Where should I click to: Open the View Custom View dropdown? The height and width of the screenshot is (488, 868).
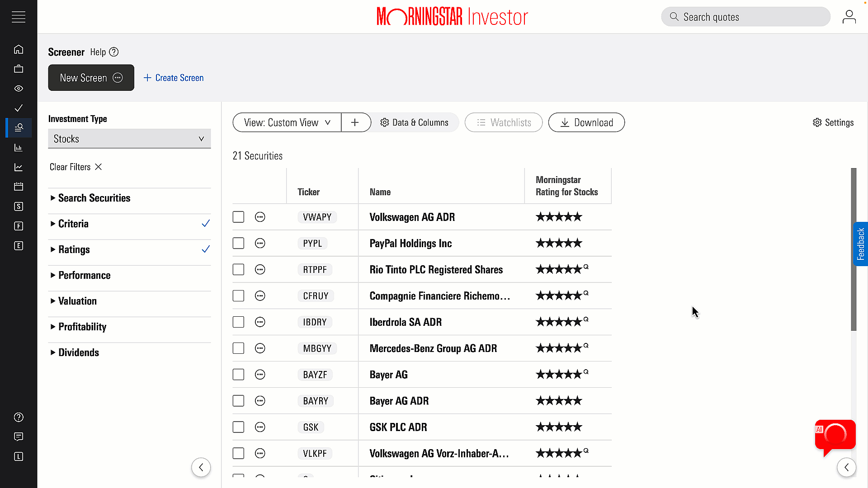[286, 122]
